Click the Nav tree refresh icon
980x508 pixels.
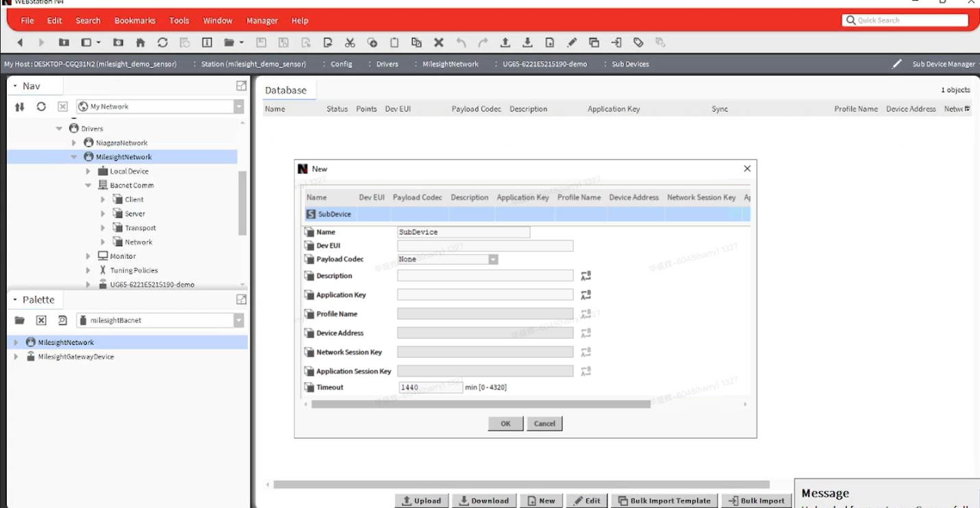[x=41, y=107]
